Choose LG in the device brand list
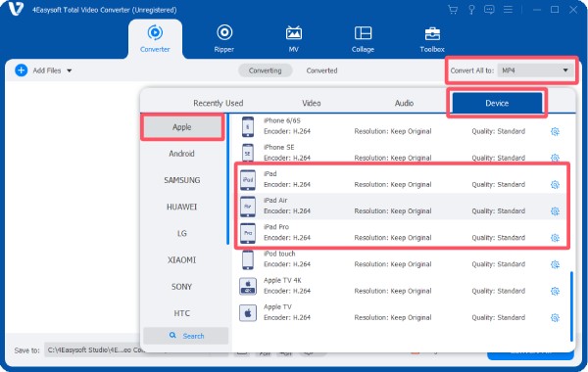The height and width of the screenshot is (372, 588). point(182,233)
